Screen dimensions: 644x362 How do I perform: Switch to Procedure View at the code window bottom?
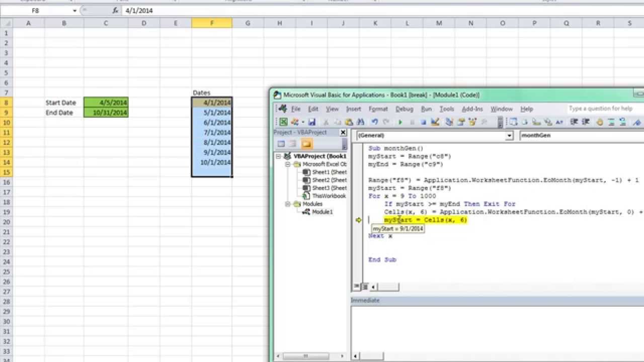357,287
